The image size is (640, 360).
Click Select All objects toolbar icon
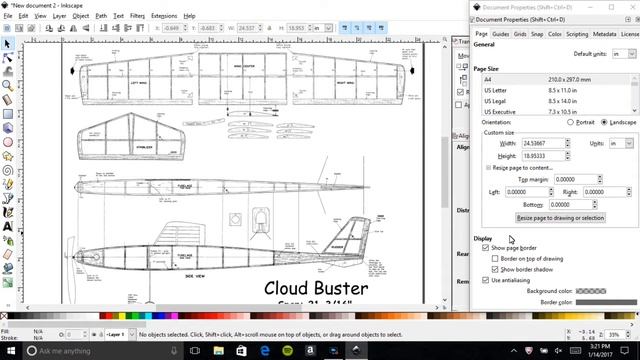click(x=7, y=28)
